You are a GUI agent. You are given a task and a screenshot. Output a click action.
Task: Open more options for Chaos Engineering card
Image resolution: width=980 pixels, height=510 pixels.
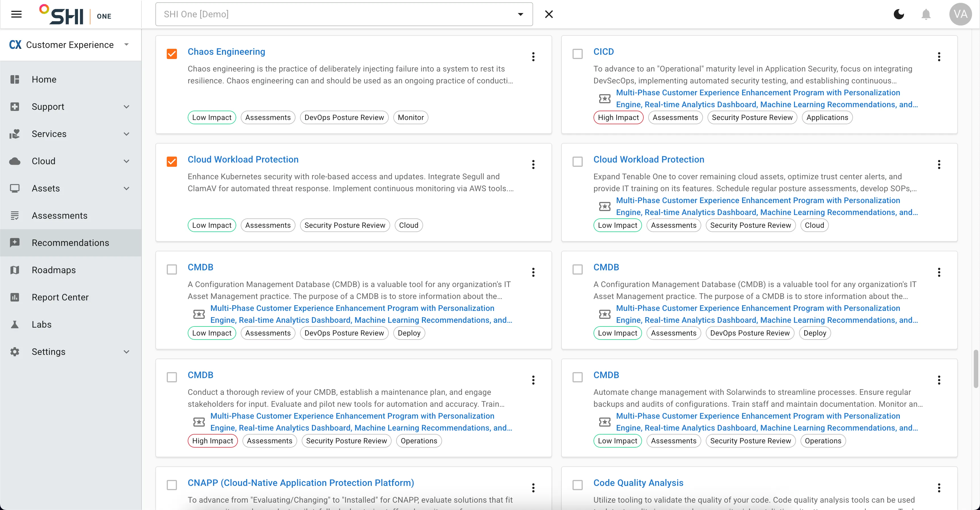click(x=533, y=57)
